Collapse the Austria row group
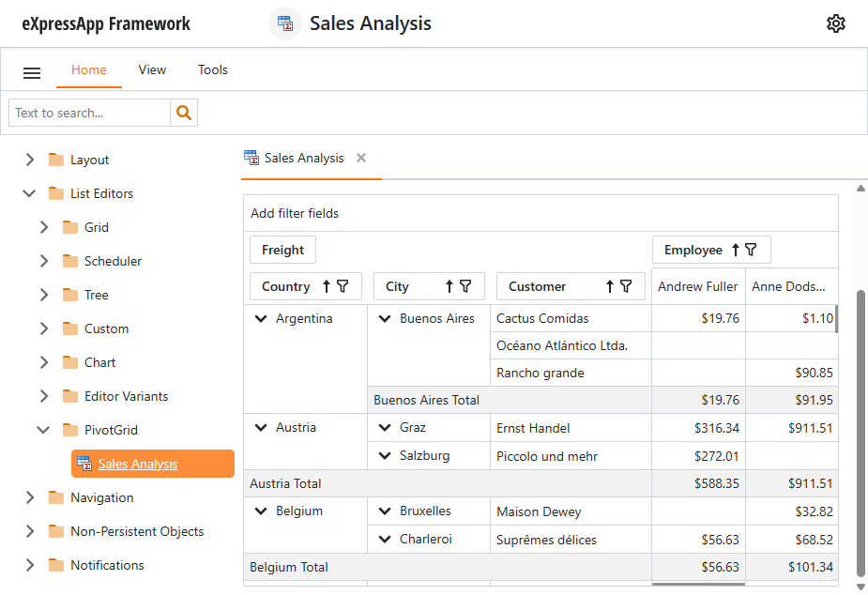Image resolution: width=868 pixels, height=595 pixels. (261, 428)
